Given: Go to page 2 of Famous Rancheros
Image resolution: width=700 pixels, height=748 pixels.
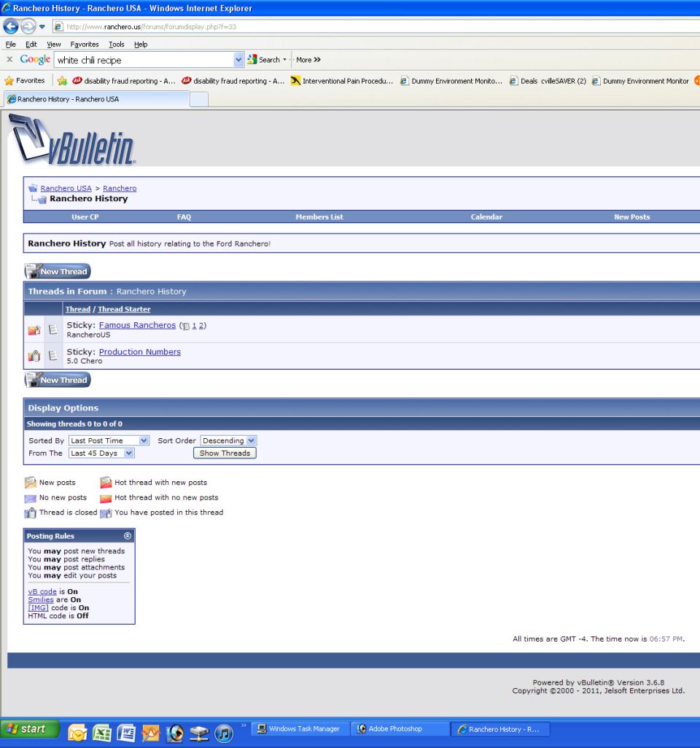Looking at the screenshot, I should [x=202, y=325].
